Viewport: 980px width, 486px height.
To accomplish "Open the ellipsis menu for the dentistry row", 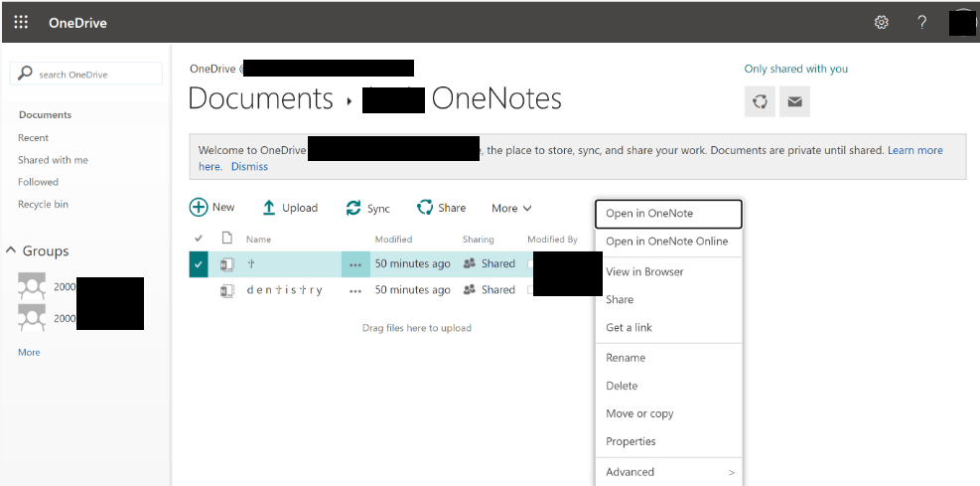I will coord(355,291).
